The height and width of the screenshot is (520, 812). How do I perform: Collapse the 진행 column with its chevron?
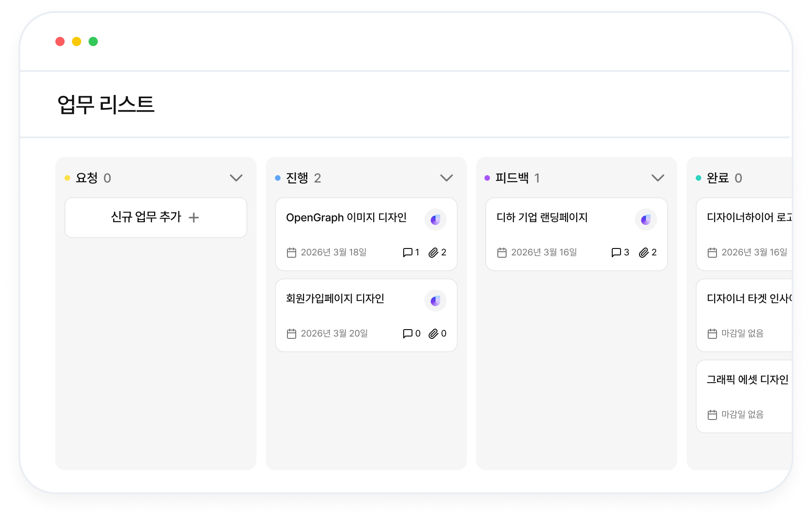pos(447,178)
